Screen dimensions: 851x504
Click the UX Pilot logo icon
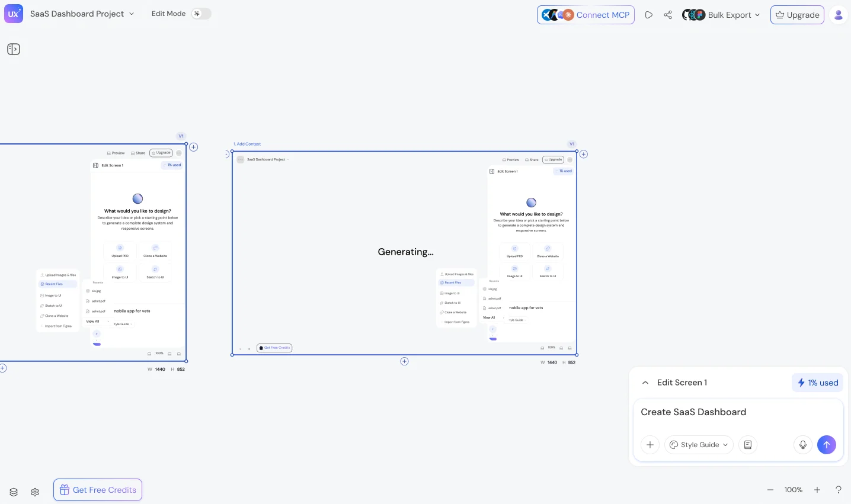[x=14, y=14]
